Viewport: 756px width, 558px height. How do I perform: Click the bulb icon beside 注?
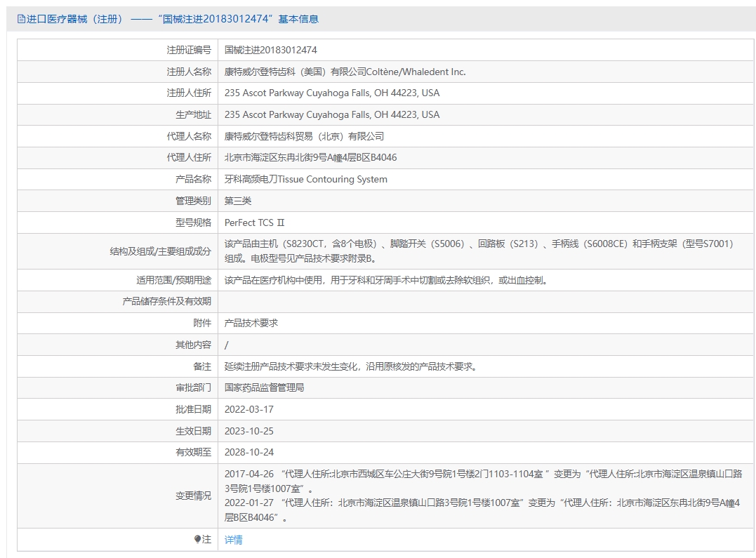pos(197,539)
